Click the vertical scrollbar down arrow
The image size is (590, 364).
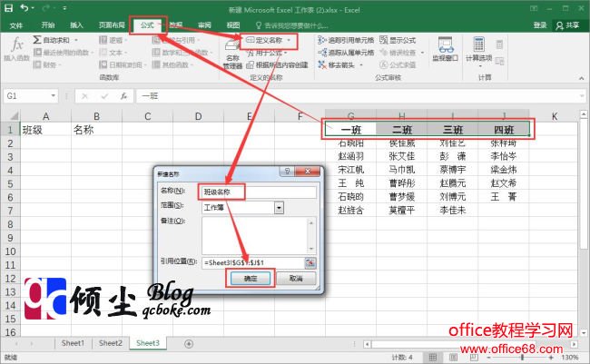click(x=584, y=333)
